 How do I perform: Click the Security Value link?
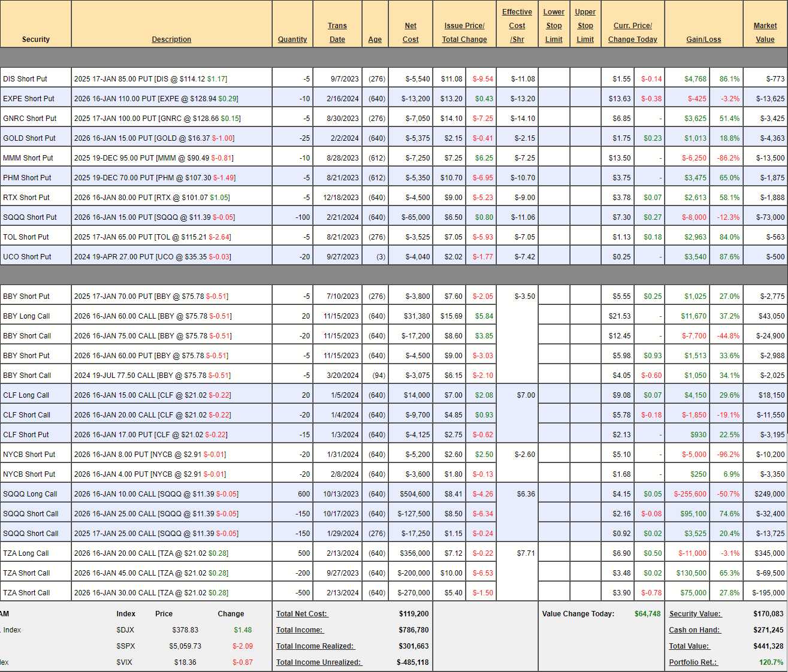695,614
